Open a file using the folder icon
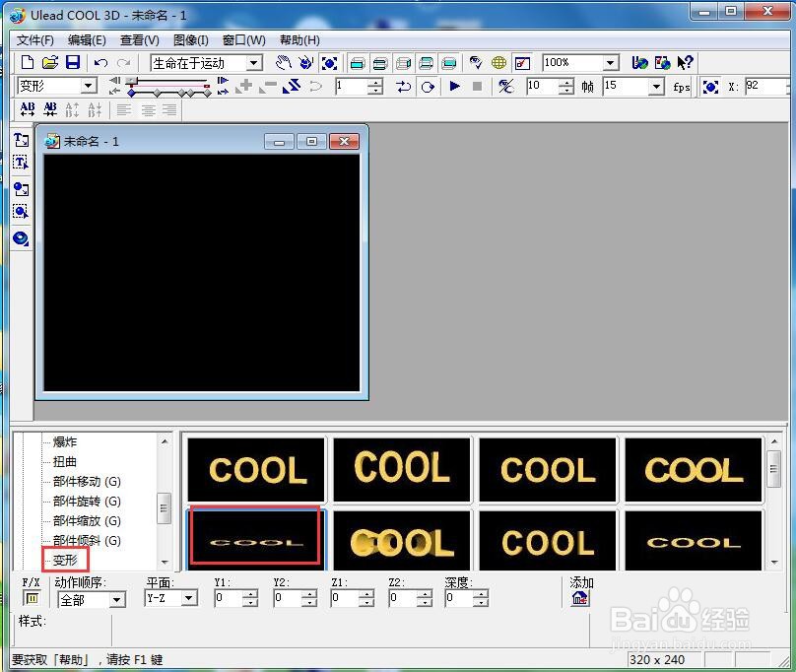The image size is (796, 672). coord(49,62)
